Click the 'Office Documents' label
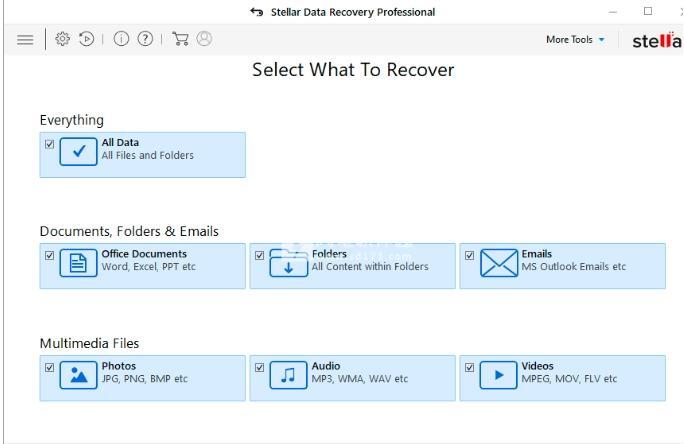 tap(144, 254)
